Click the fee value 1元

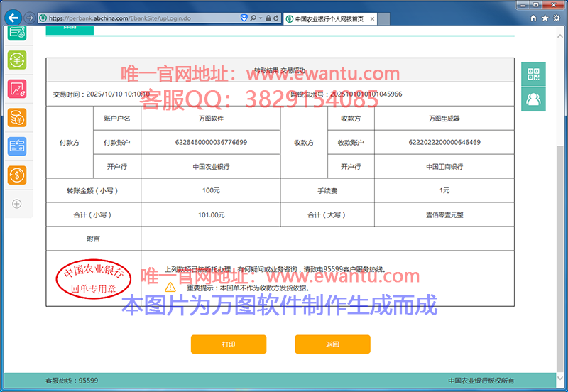(444, 190)
